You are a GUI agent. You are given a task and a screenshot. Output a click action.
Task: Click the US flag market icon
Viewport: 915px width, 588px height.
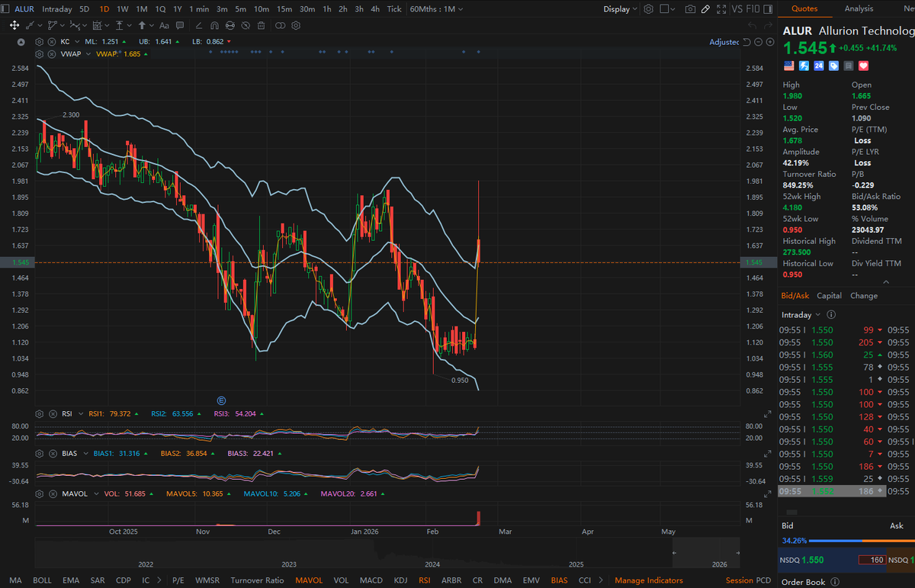788,66
